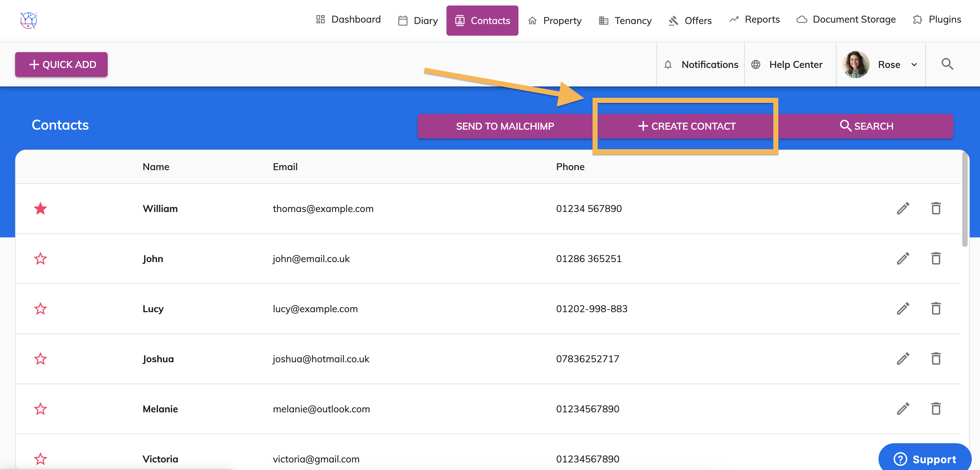Viewport: 980px width, 470px height.
Task: Click the pencil icon for Lucy
Action: (903, 309)
